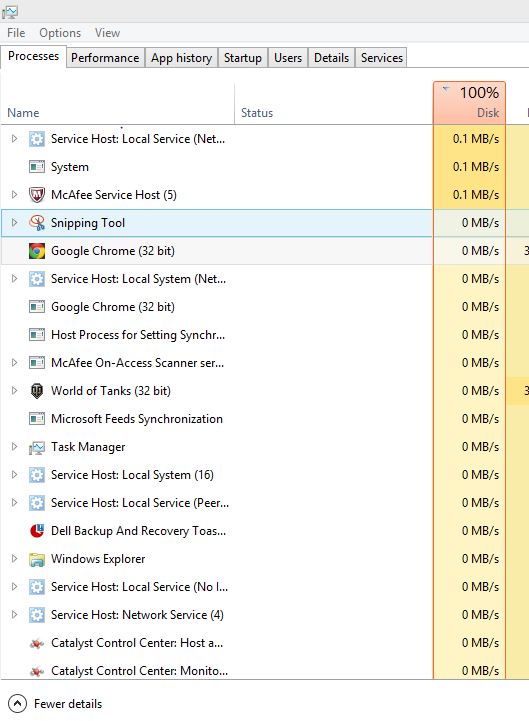Screen dimensions: 529x721
Task: Select the Snipping Tool scissors icon
Action: (x=37, y=223)
